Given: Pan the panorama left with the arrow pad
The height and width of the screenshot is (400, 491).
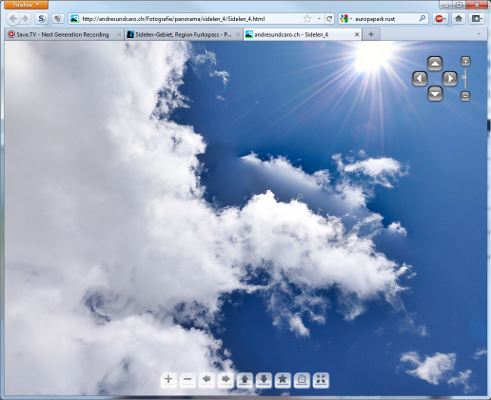Looking at the screenshot, I should pyautogui.click(x=420, y=79).
